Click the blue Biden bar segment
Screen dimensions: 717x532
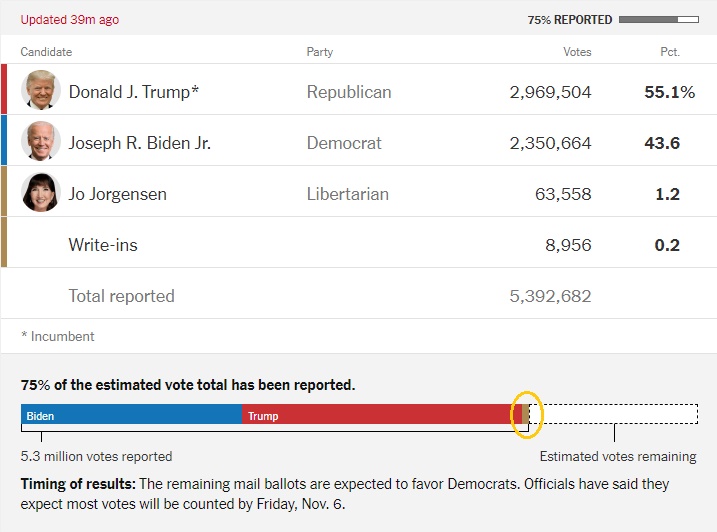coord(132,415)
